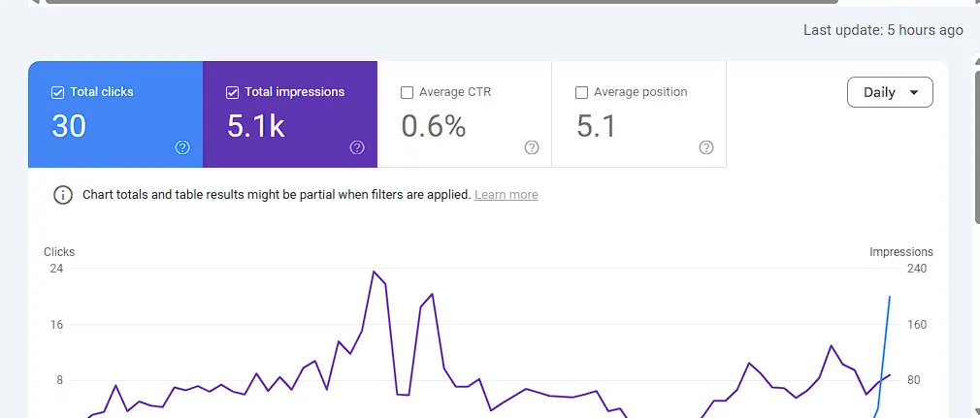
Task: Click the Impressions axis label
Action: [901, 252]
